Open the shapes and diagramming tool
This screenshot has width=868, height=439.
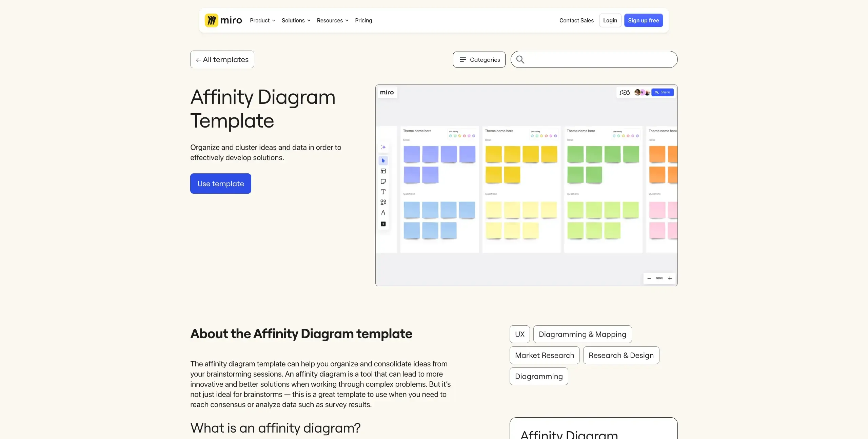point(383,202)
